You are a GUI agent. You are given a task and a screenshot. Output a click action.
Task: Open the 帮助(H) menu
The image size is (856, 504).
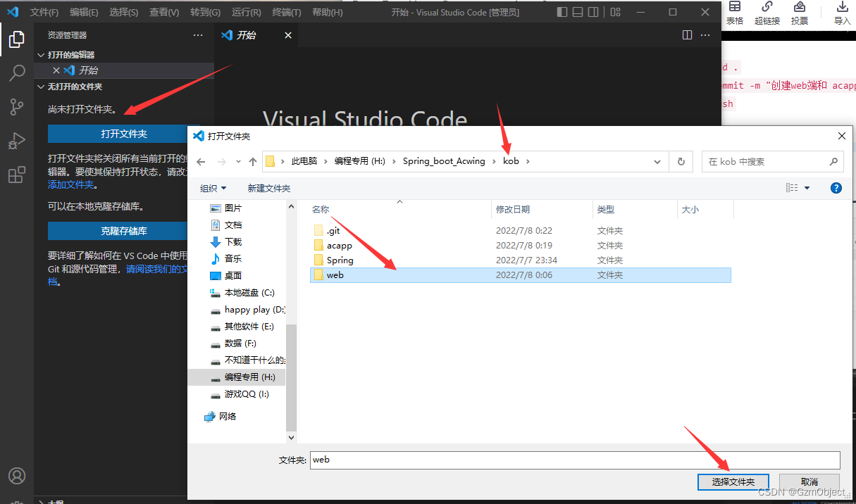(328, 13)
